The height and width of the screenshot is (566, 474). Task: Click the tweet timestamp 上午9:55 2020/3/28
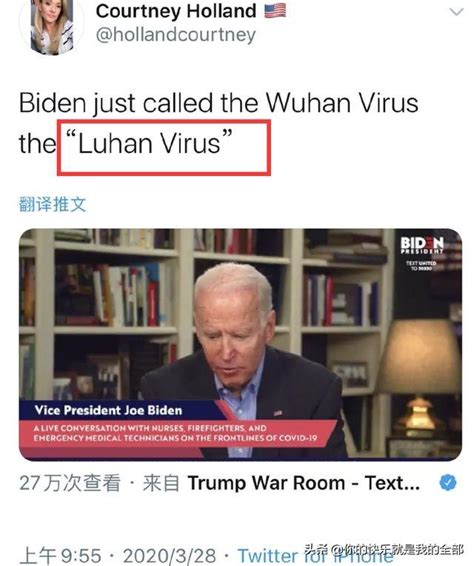tap(118, 556)
